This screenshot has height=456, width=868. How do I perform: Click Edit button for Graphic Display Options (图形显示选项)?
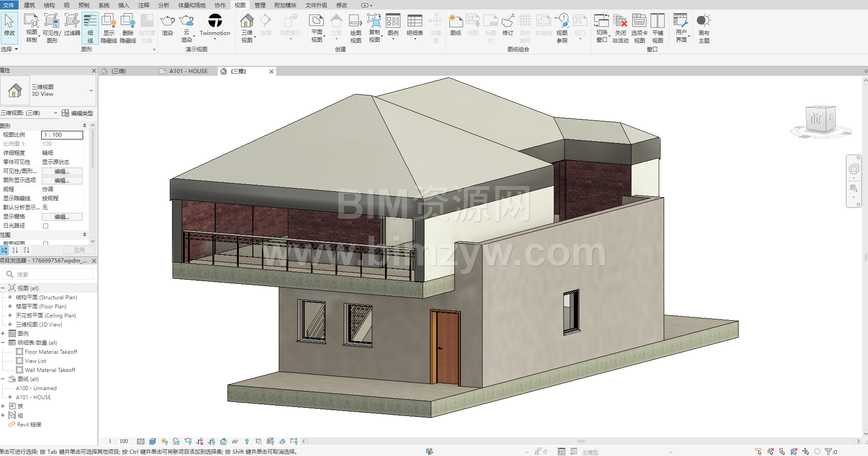tap(62, 180)
